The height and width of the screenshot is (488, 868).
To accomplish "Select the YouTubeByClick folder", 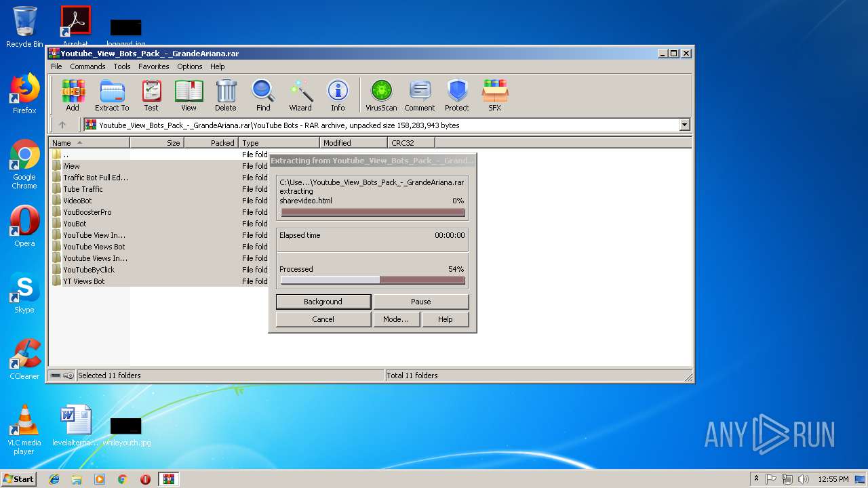I will click(x=89, y=270).
